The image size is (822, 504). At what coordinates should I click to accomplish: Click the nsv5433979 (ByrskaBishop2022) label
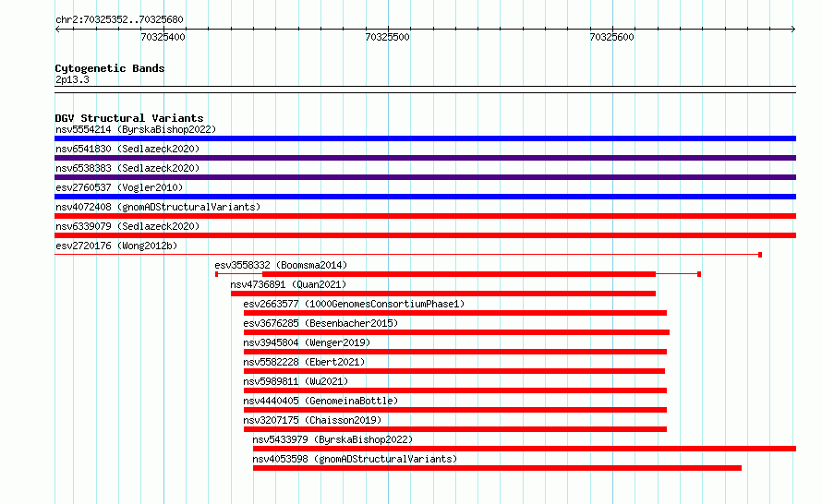point(332,439)
